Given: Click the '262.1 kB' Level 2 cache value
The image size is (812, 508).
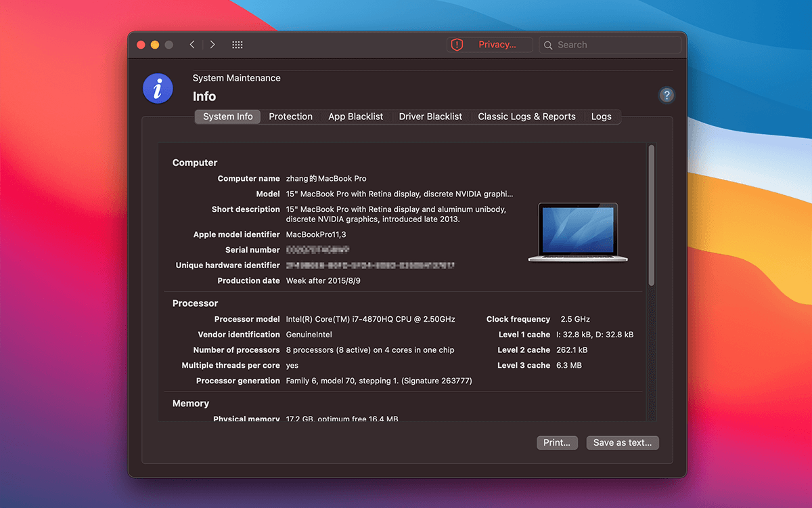Looking at the screenshot, I should click(x=572, y=350).
